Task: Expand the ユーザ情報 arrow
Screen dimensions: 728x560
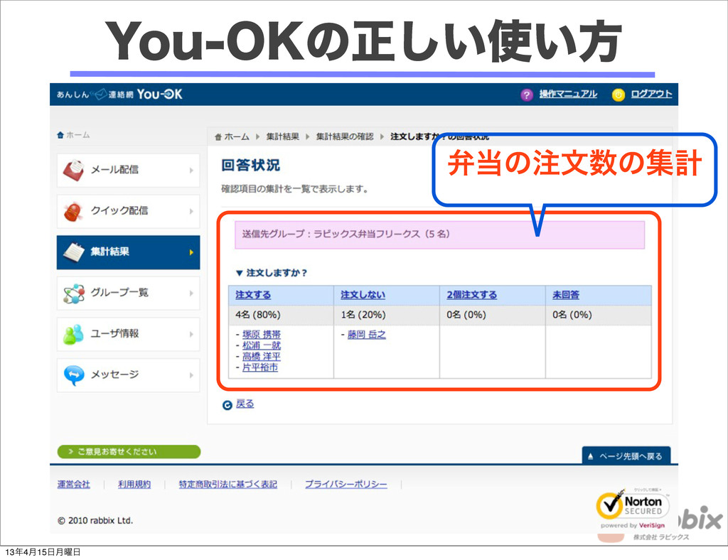Action: click(191, 334)
